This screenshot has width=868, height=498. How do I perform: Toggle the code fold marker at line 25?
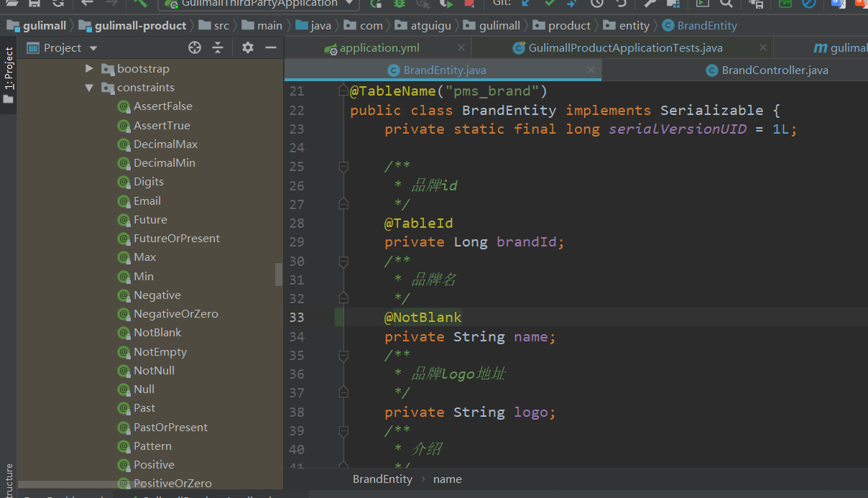[343, 167]
